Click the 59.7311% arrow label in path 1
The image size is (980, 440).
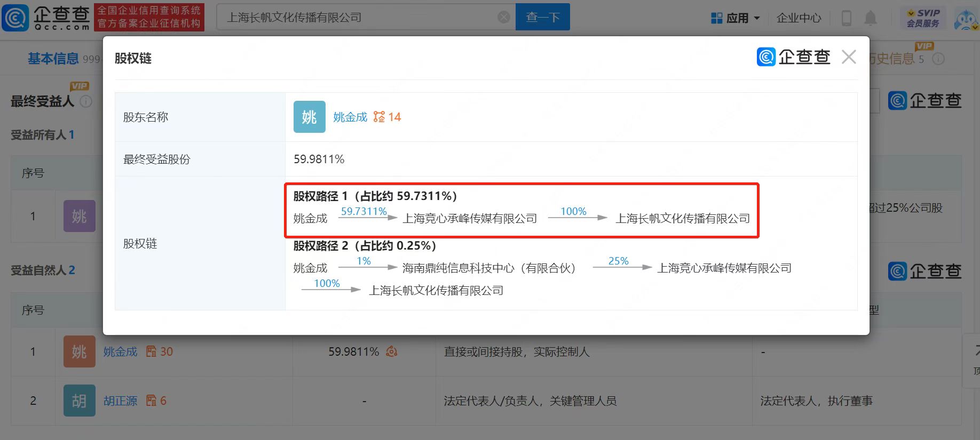[x=364, y=211]
